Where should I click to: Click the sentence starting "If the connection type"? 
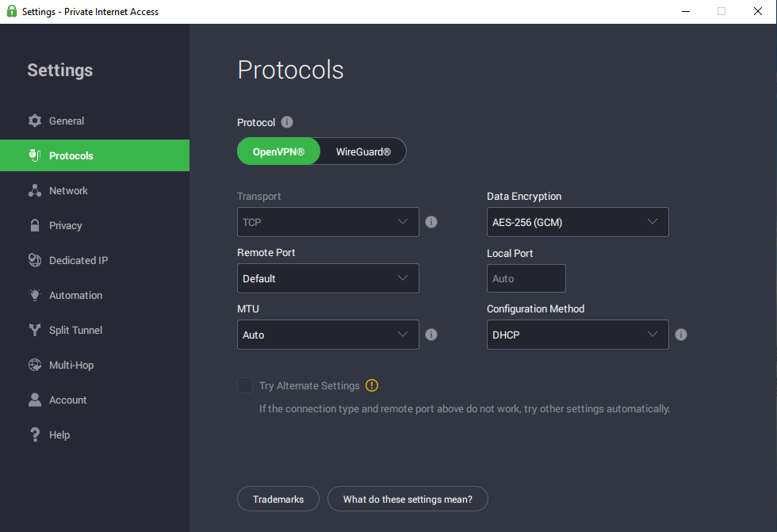coord(465,408)
